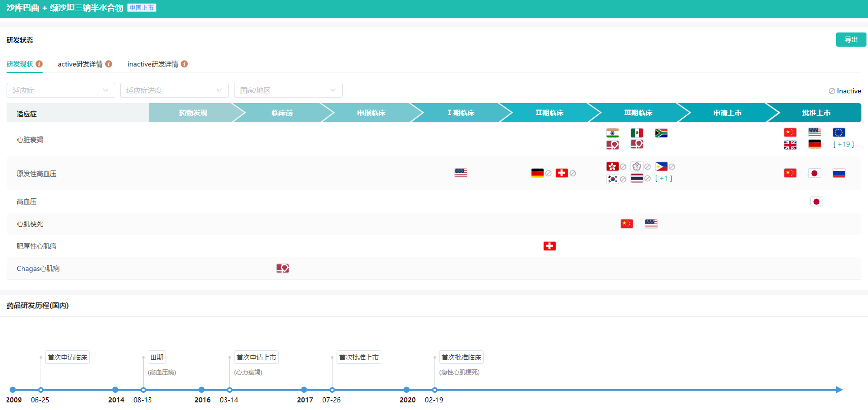
Task: Click the 导出 export button
Action: tap(851, 40)
